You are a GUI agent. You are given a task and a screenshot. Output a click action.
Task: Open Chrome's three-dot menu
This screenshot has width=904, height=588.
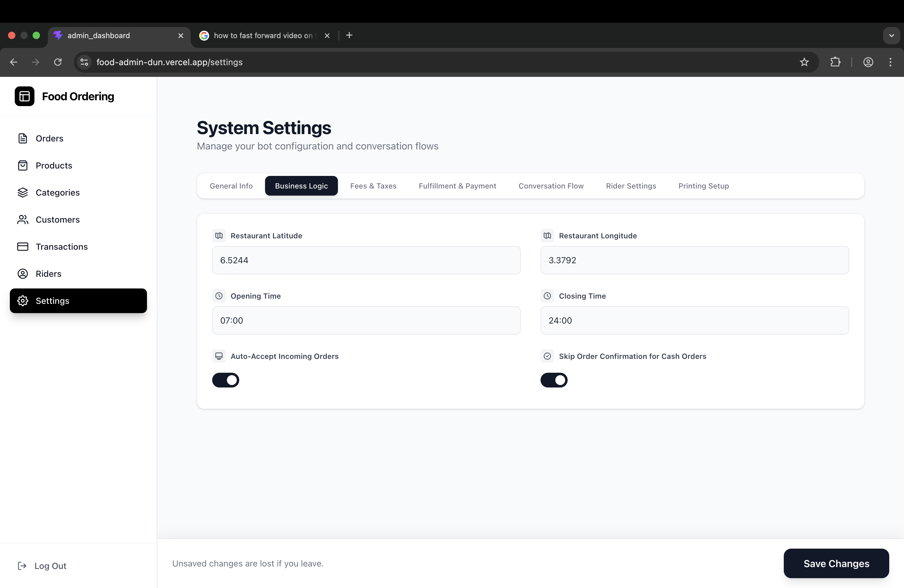[890, 62]
